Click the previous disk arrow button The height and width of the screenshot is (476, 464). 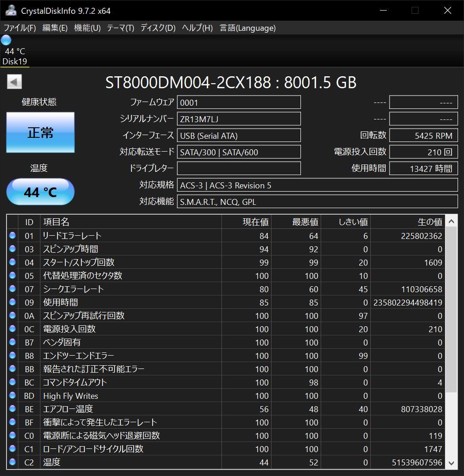14,82
